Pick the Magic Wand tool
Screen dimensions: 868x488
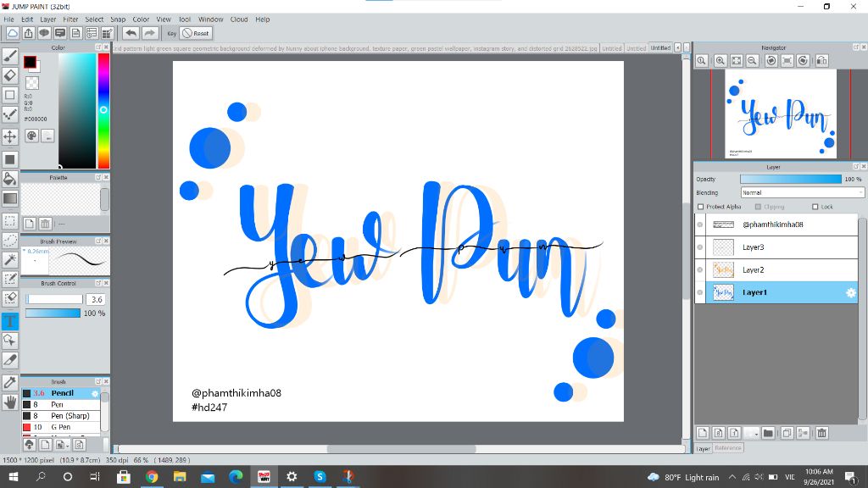click(x=10, y=259)
